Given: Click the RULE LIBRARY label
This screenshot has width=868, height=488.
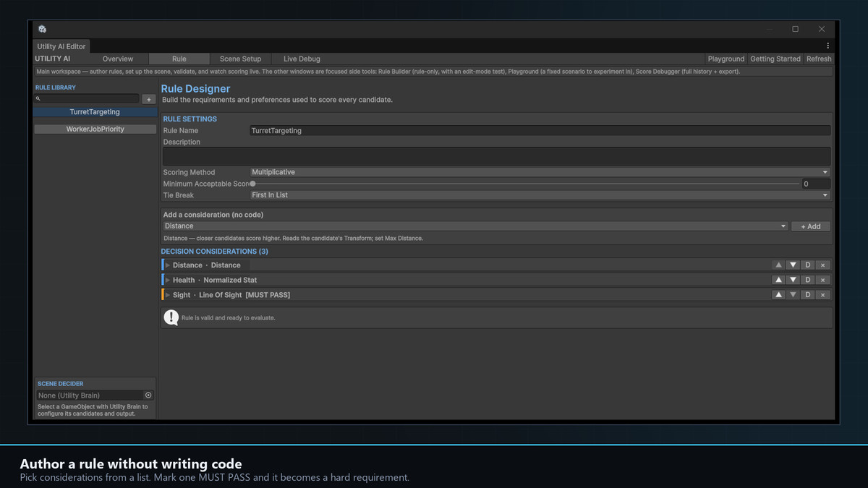Looking at the screenshot, I should coord(55,87).
